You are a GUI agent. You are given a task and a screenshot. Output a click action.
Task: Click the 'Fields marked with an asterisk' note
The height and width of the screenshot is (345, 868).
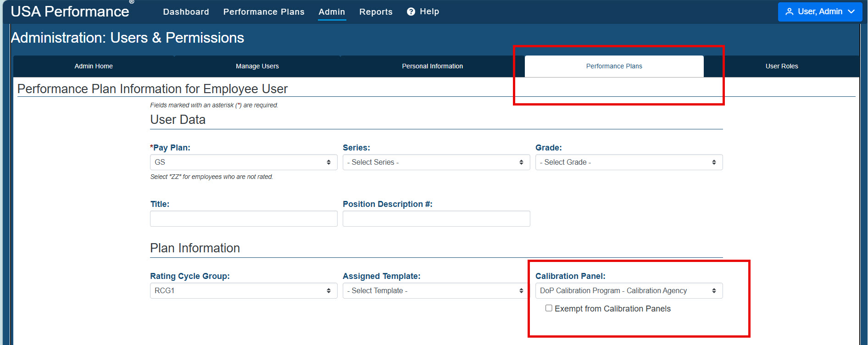pyautogui.click(x=214, y=105)
